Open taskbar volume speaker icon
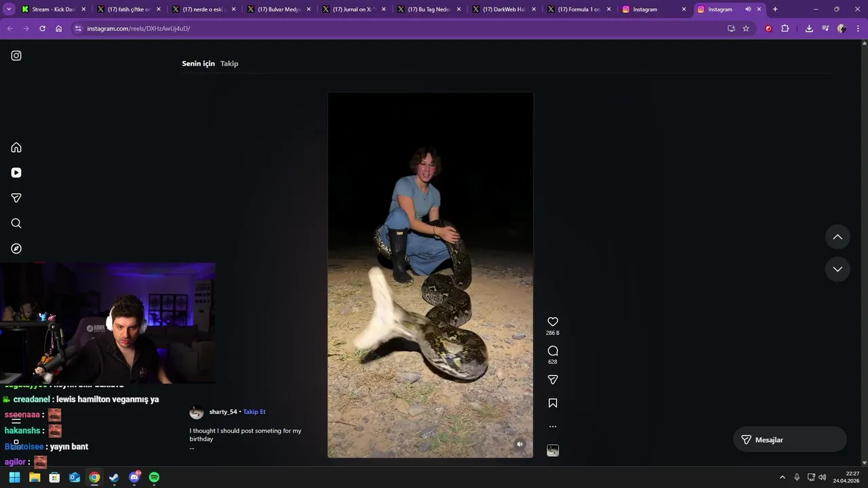This screenshot has width=868, height=488. [822, 477]
